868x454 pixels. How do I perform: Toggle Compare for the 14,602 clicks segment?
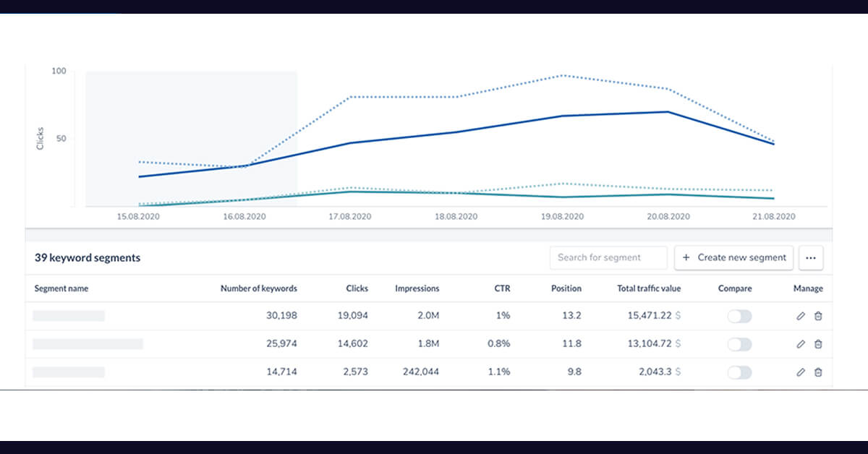(x=739, y=344)
